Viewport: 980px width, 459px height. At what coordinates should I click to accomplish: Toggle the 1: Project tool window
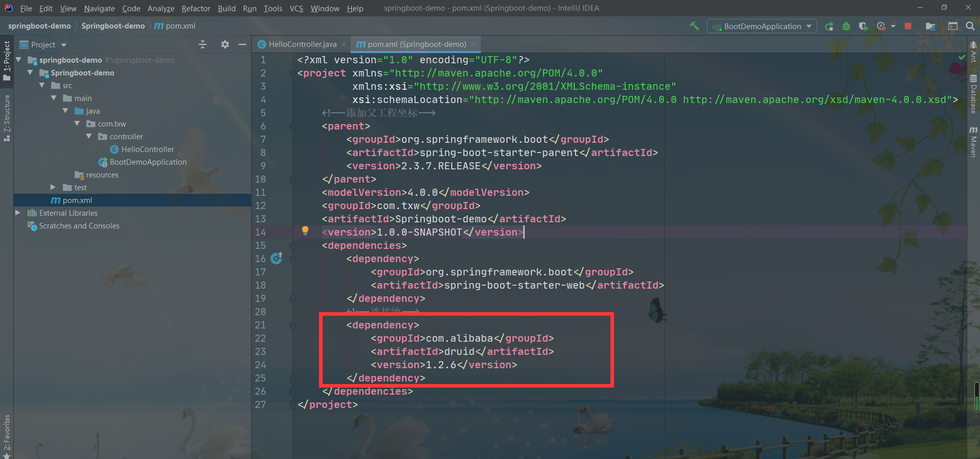tap(7, 61)
